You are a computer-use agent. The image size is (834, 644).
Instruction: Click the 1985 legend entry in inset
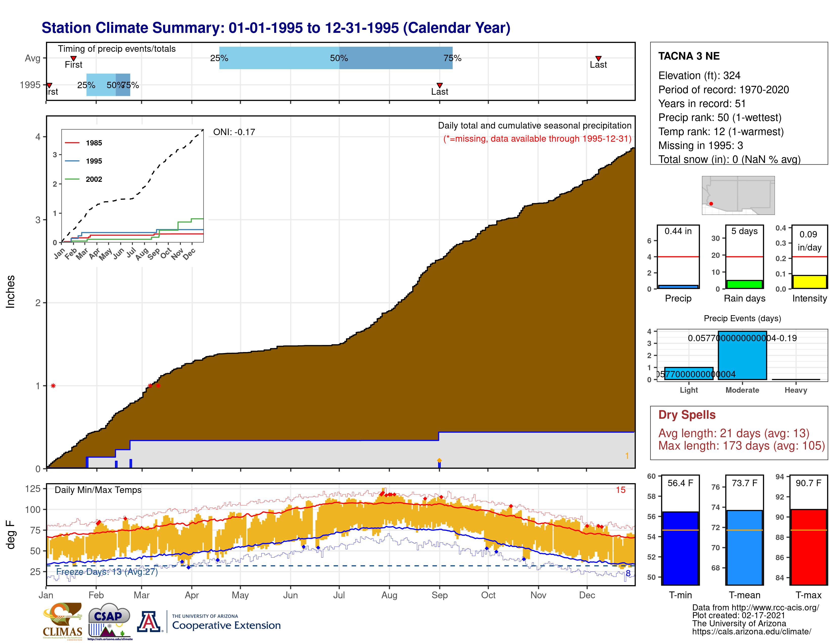[x=84, y=143]
